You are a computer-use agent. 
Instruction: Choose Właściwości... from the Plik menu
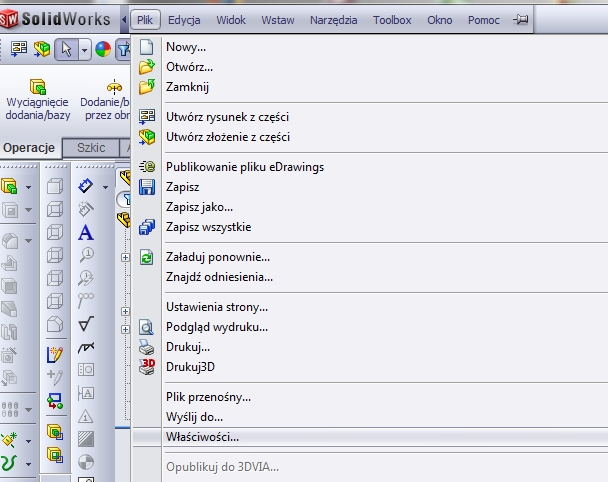click(203, 437)
